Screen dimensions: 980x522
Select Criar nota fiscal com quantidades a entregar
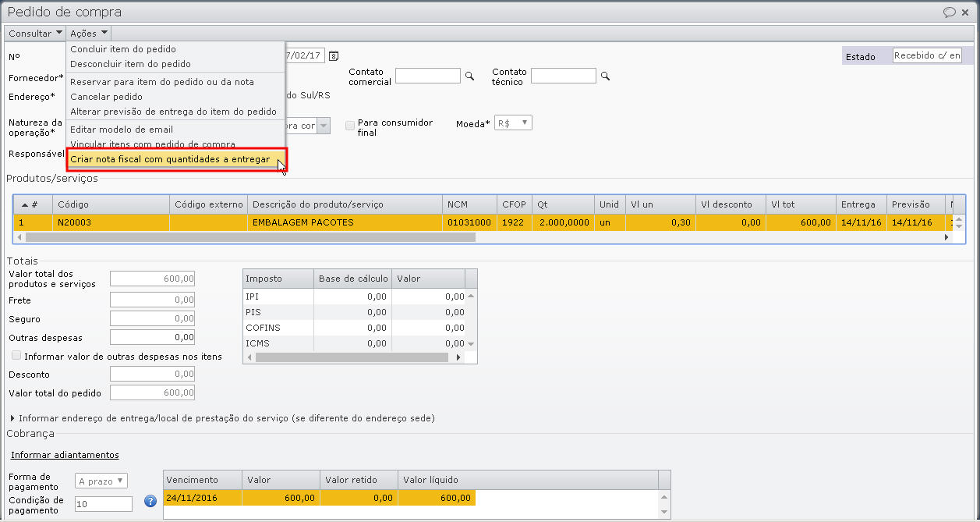click(x=170, y=159)
